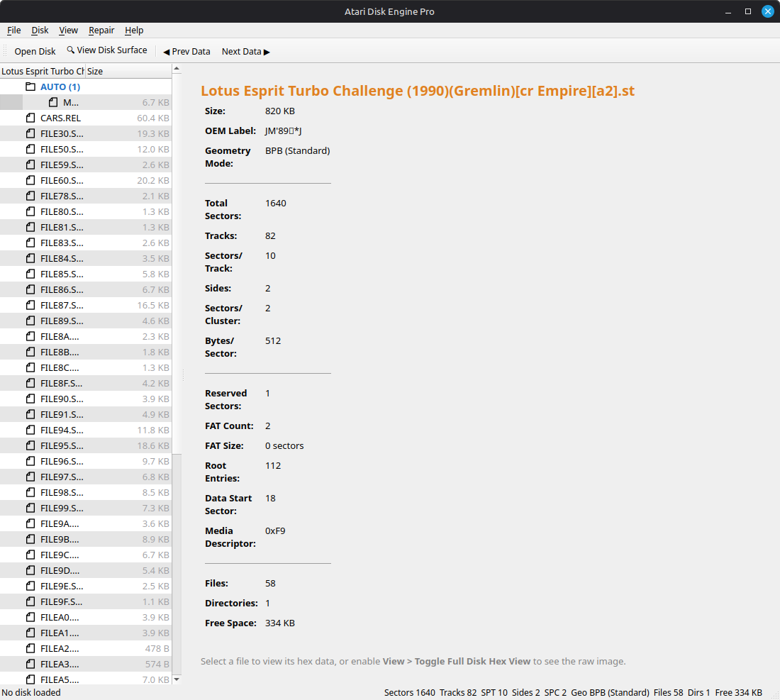The width and height of the screenshot is (780, 700).
Task: Maximize the Atari Disk Engine Pro window
Action: pyautogui.click(x=747, y=11)
